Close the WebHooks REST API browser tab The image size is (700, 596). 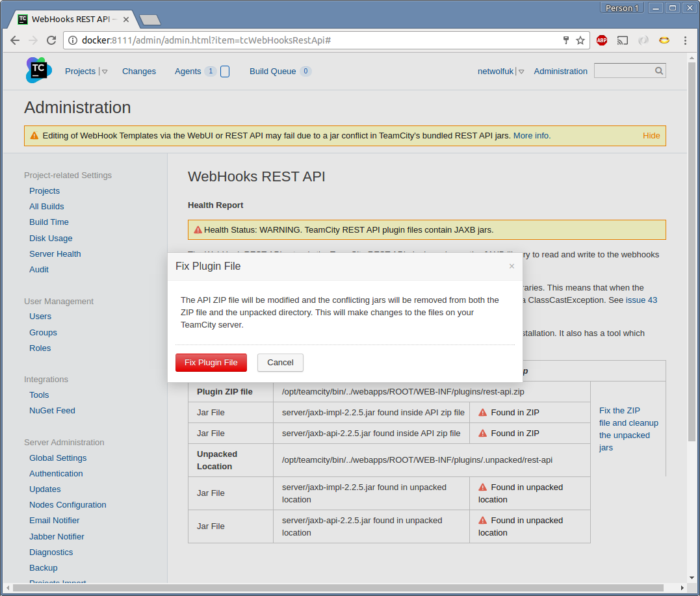[126, 19]
